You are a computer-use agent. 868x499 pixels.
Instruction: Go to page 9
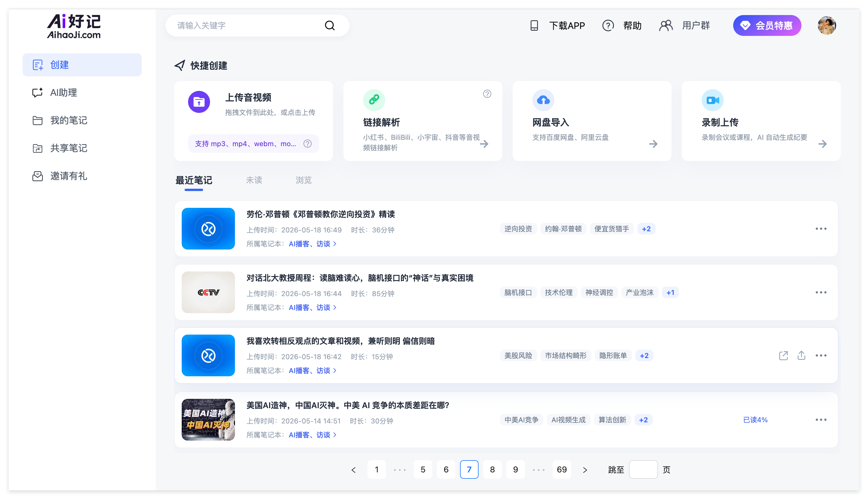(x=515, y=469)
